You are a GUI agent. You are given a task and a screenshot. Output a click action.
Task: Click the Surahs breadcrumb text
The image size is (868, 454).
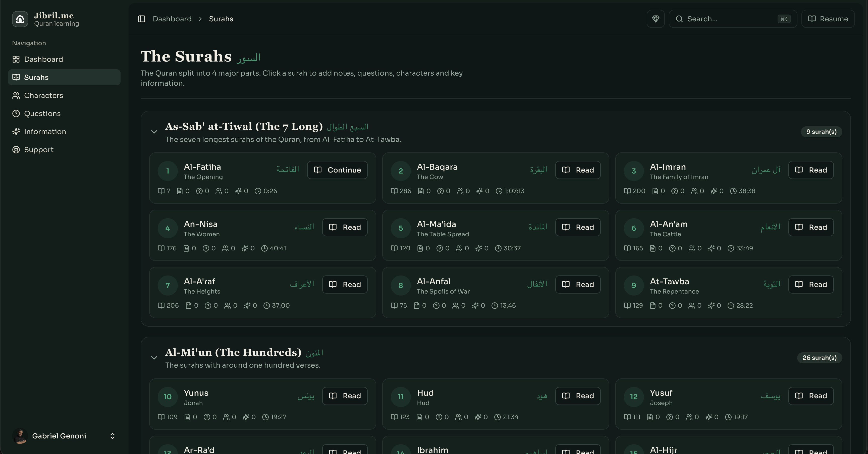pyautogui.click(x=221, y=19)
